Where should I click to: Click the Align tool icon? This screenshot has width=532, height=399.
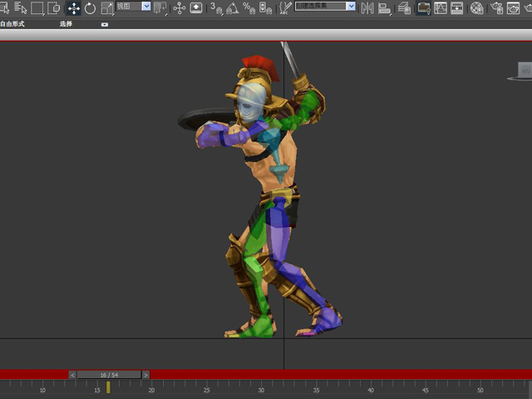[384, 8]
